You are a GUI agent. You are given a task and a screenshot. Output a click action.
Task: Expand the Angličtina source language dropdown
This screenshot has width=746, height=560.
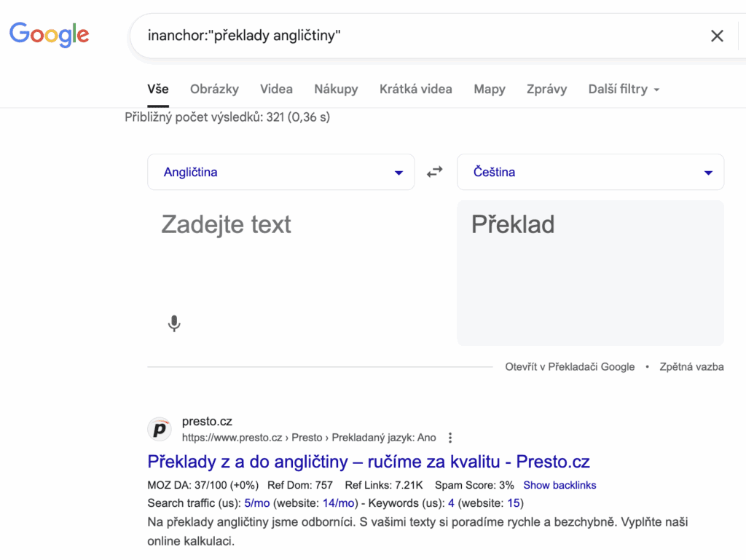tap(280, 172)
